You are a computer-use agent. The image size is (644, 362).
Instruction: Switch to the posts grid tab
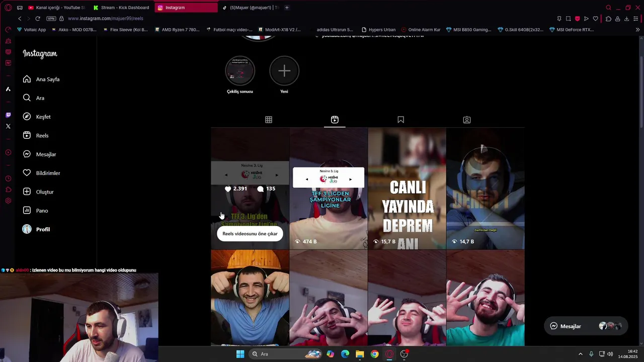click(x=269, y=120)
